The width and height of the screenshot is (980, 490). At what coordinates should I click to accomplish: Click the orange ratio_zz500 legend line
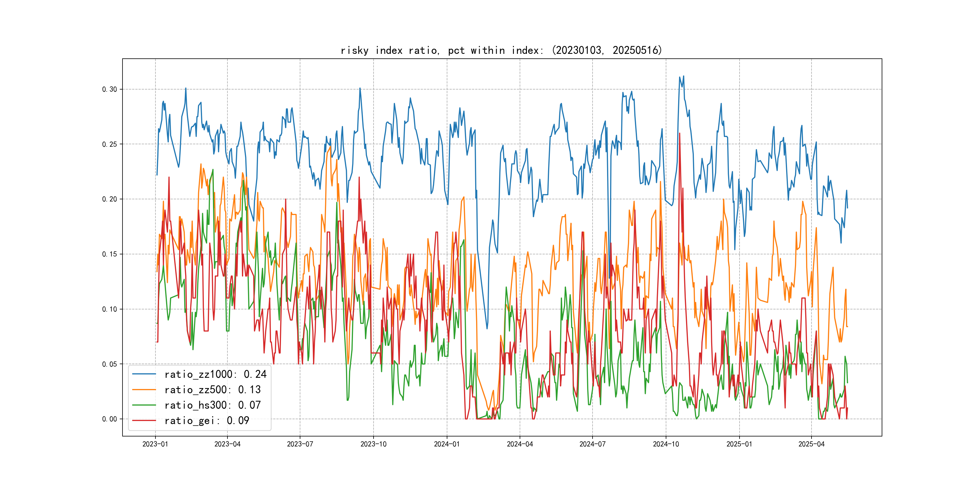144,390
